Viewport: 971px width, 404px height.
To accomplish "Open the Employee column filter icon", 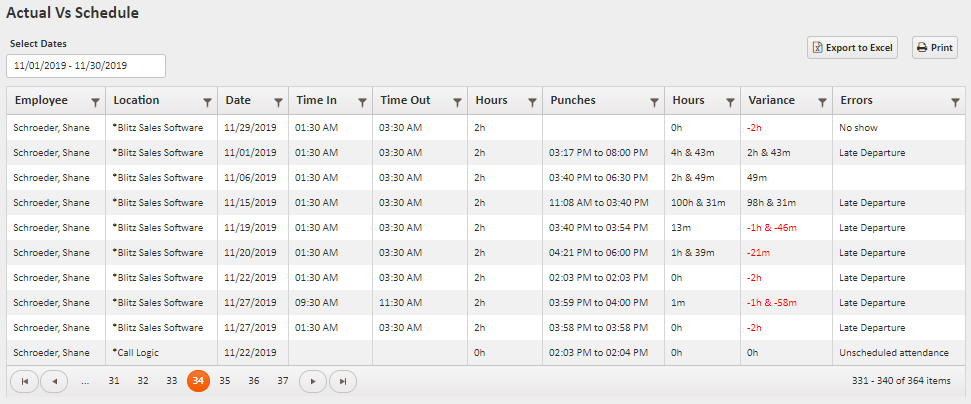I will pos(96,102).
